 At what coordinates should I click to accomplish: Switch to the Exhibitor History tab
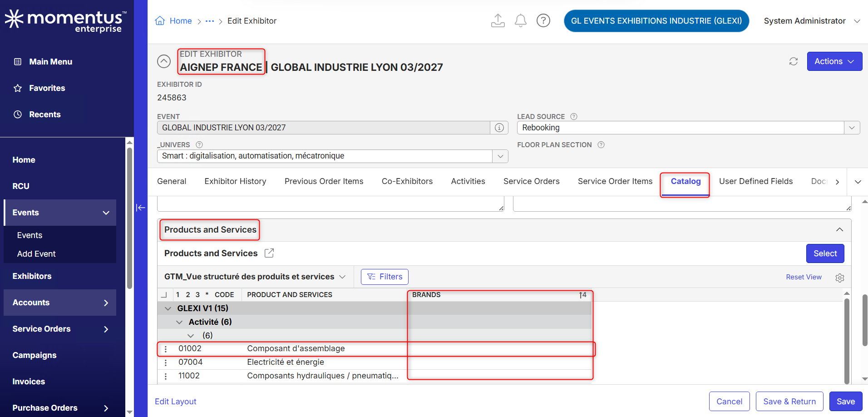(235, 181)
